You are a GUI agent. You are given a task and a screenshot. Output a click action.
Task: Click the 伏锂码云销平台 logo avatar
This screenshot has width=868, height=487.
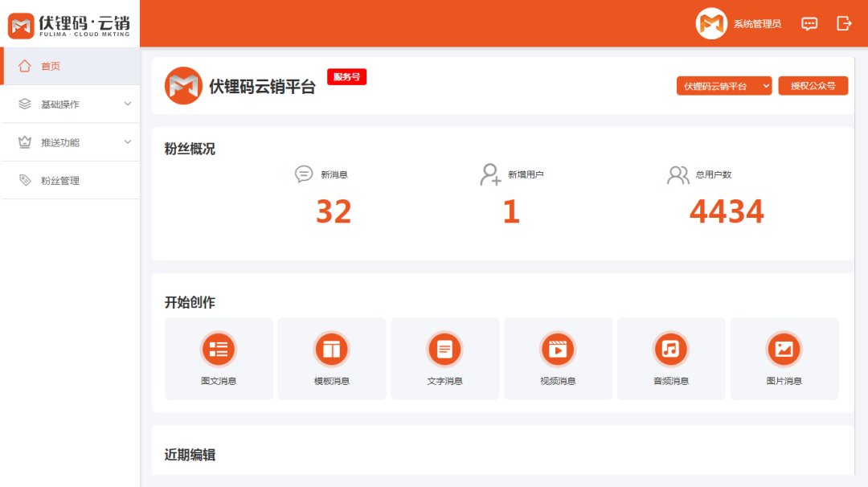(x=183, y=85)
